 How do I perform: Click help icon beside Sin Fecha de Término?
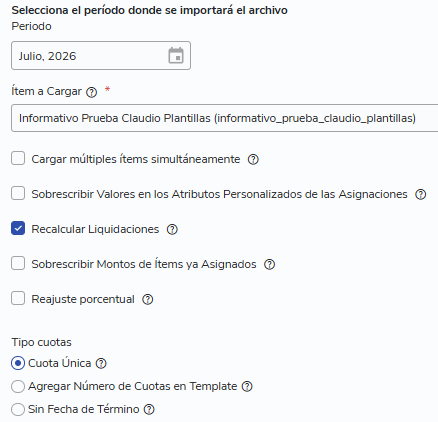(149, 409)
